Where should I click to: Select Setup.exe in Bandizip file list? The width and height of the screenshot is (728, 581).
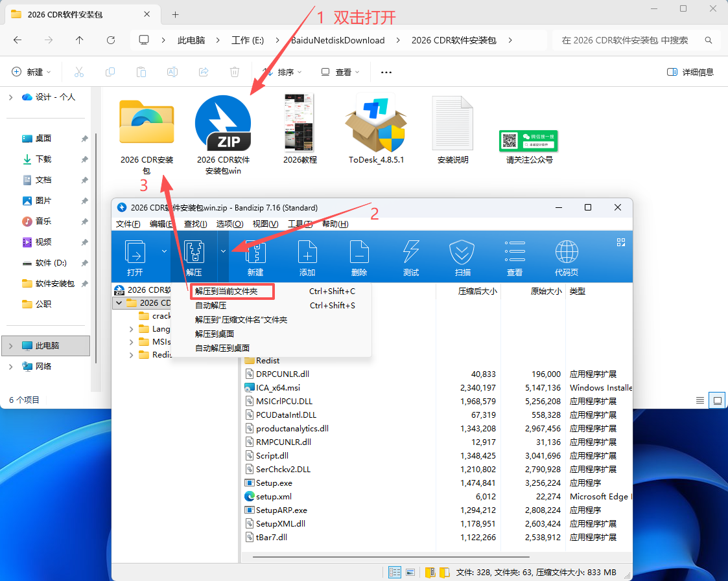coord(274,483)
